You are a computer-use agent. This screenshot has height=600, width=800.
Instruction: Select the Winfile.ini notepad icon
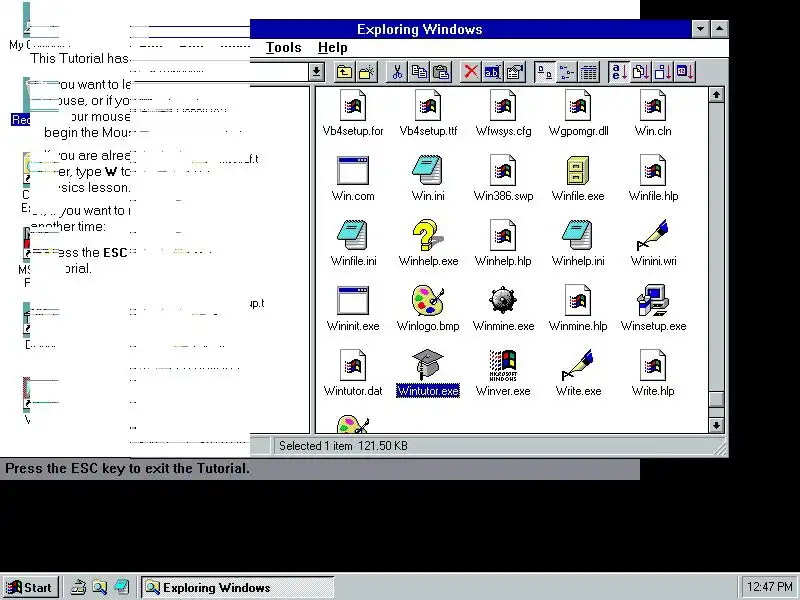[x=353, y=244]
